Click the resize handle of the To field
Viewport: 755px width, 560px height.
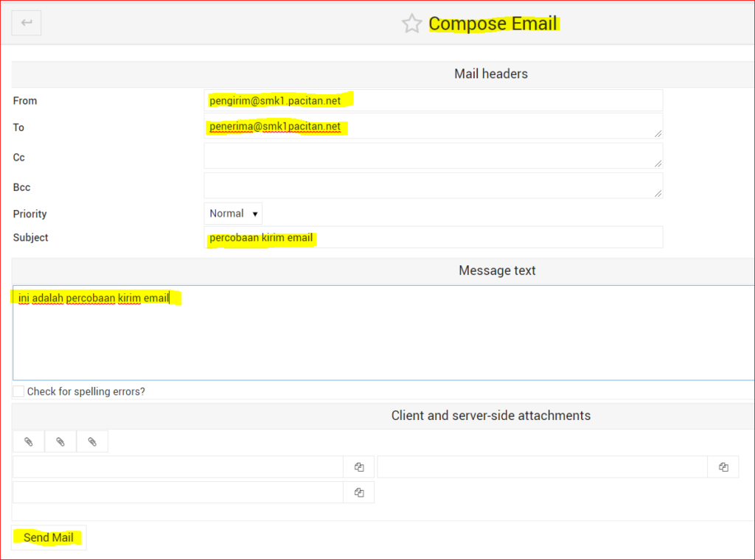pos(658,133)
